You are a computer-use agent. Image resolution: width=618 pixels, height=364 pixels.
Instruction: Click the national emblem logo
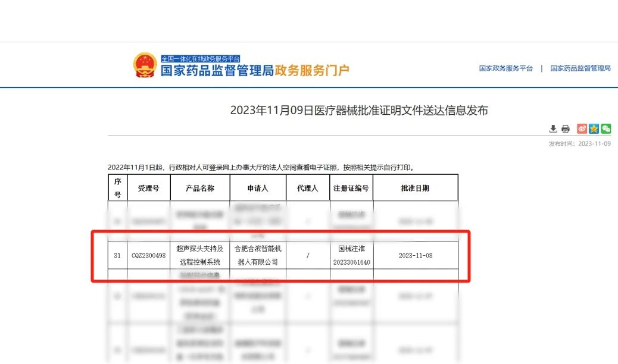(x=145, y=65)
